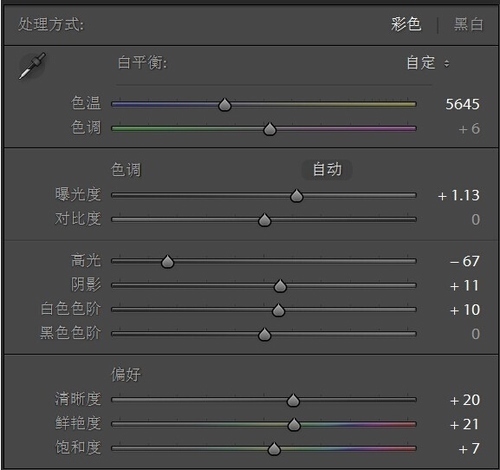Image resolution: width=500 pixels, height=470 pixels.
Task: Click the 白色色阶 label
Action: pos(70,309)
